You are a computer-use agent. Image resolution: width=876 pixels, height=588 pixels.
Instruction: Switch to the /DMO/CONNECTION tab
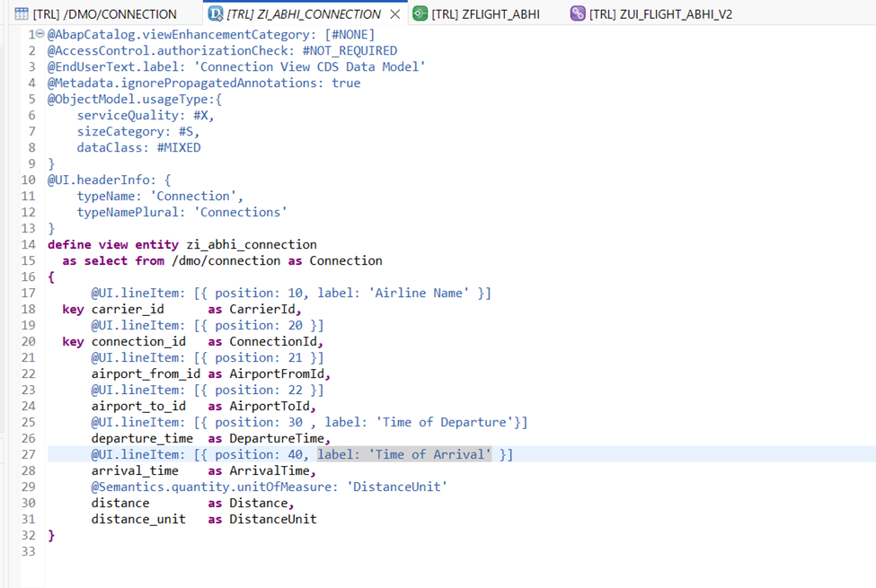click(x=104, y=14)
